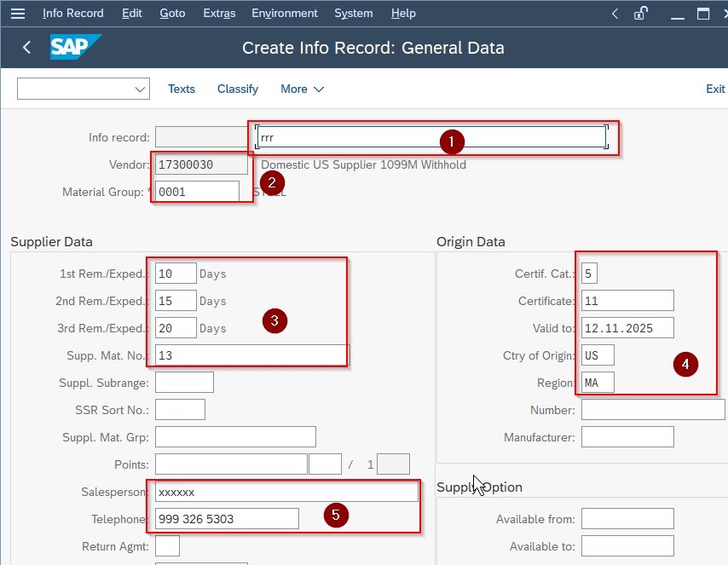The image size is (728, 565).
Task: Click the 3rd Rem./Exped. days field
Action: [176, 328]
